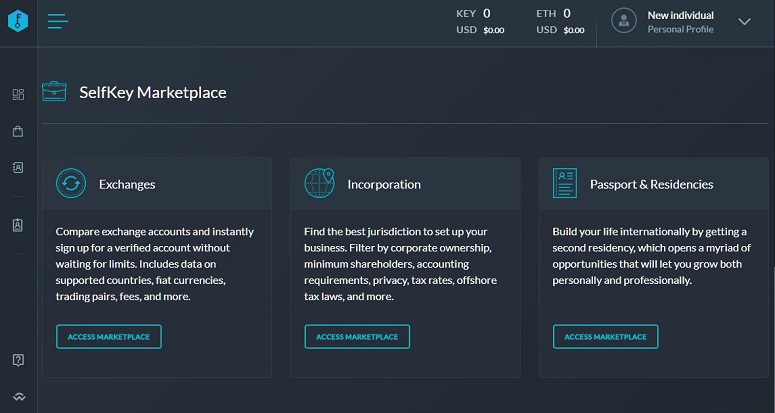Click the 'SelfKey Marketplace' heading

(153, 92)
